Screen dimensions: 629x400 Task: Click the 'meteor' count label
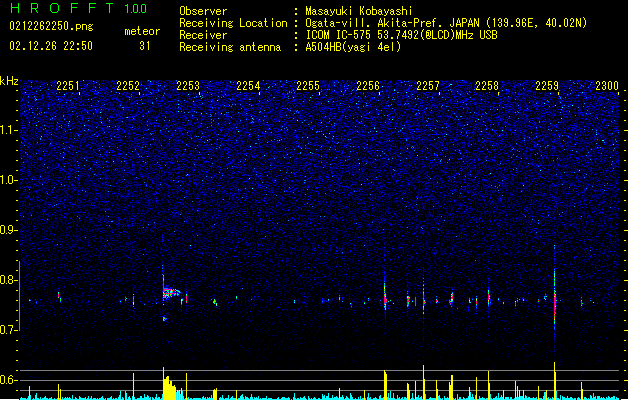[x=142, y=31]
